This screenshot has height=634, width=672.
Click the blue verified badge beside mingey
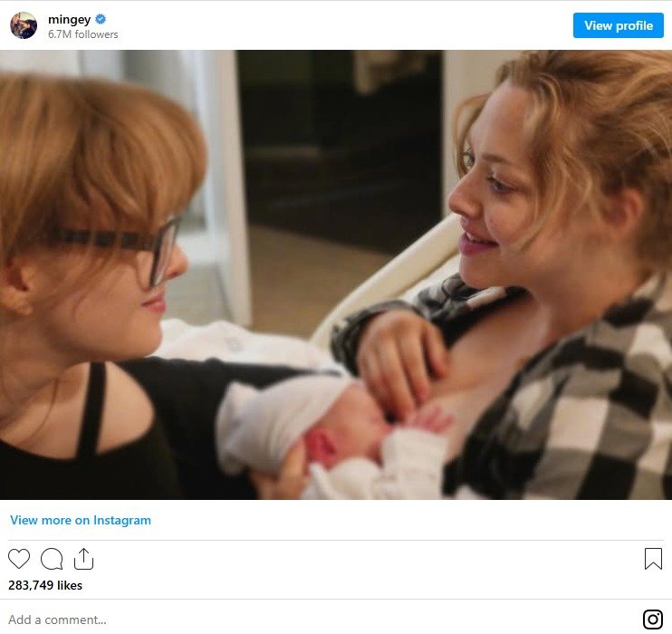click(x=102, y=18)
